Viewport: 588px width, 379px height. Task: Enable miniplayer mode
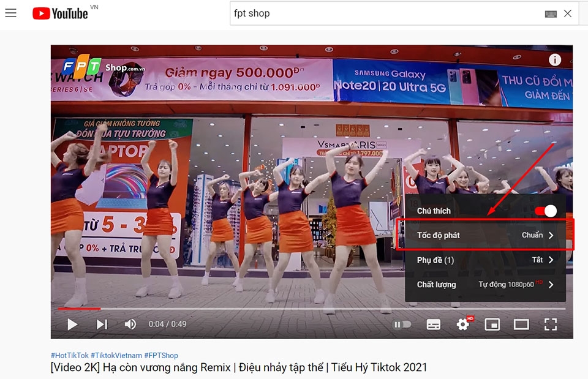click(x=492, y=325)
